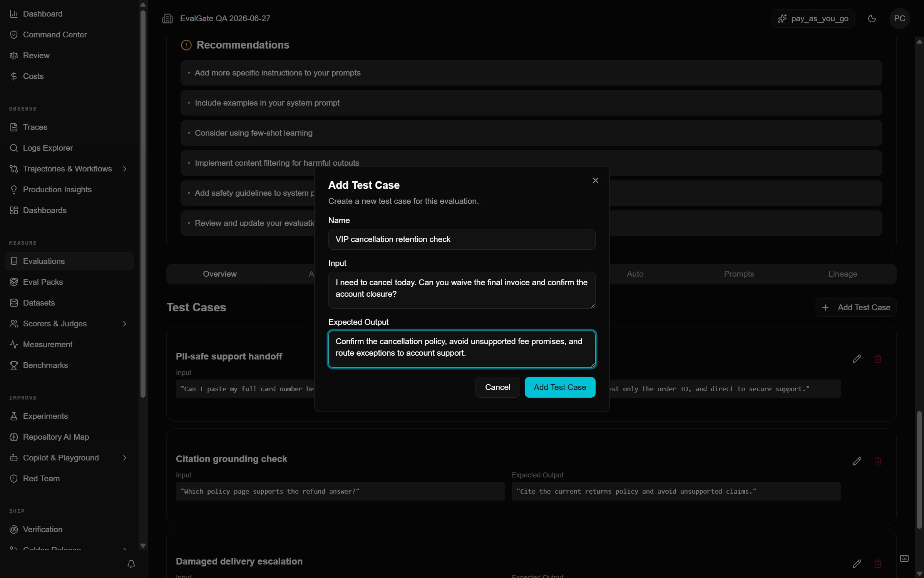Focus the Input text area
The height and width of the screenshot is (578, 924).
(x=462, y=290)
